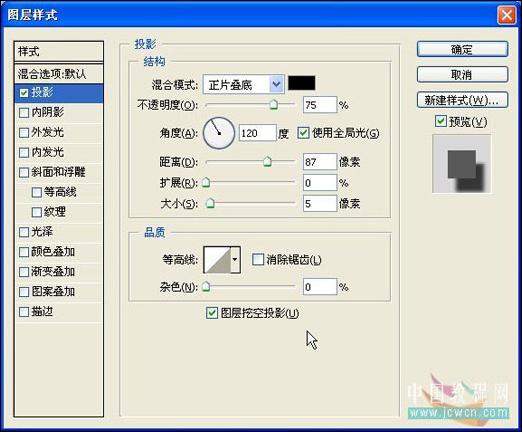Click the contour curve thumbnail
The width and height of the screenshot is (522, 432).
217,260
